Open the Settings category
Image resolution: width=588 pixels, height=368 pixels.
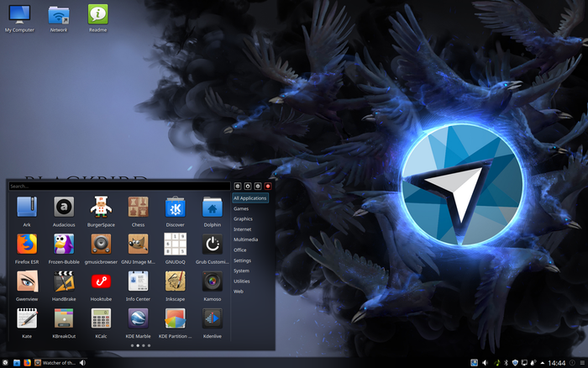click(242, 260)
